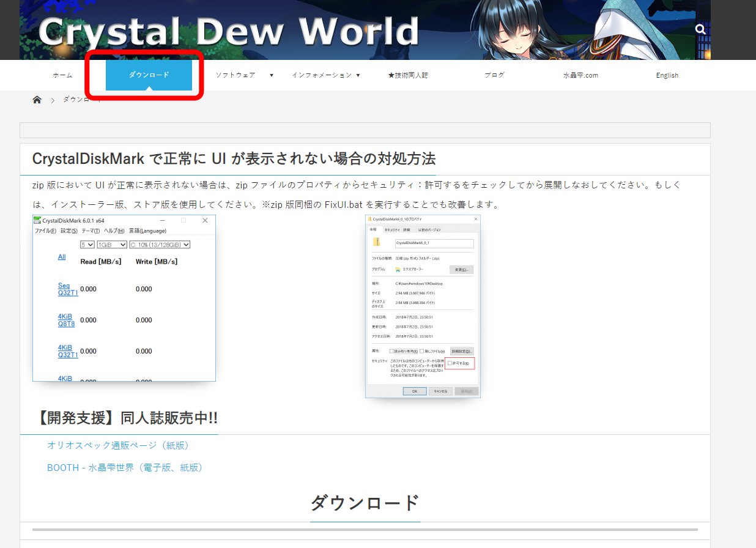756x548 pixels.
Task: Open the BOOTH - 水晶雫世界 link
Action: pos(125,467)
